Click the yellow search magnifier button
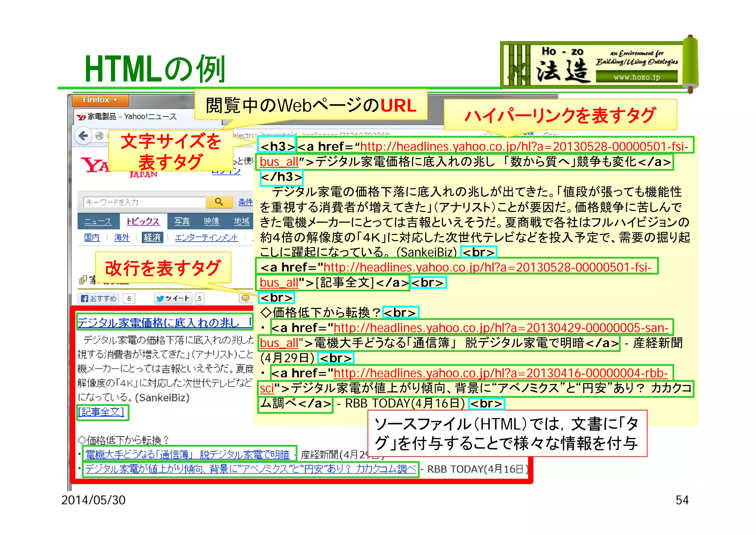 coord(219,202)
